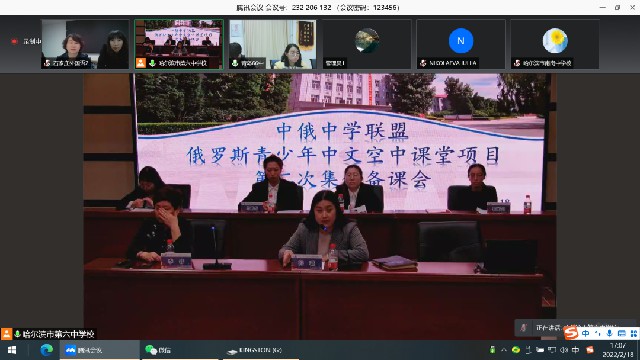Select the green-highlighted 哈尔滨市第六中学校 thumbnail
This screenshot has width=640, height=360.
coord(179,44)
